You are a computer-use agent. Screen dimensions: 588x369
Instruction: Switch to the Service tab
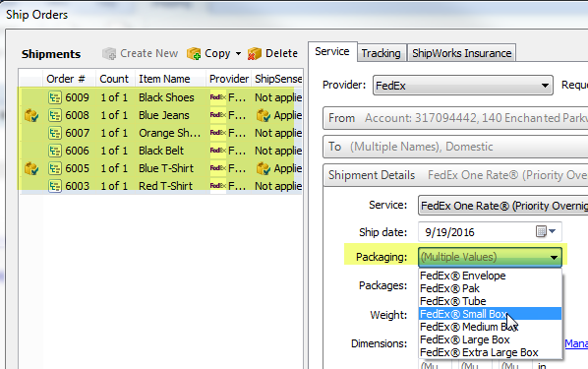pos(332,51)
